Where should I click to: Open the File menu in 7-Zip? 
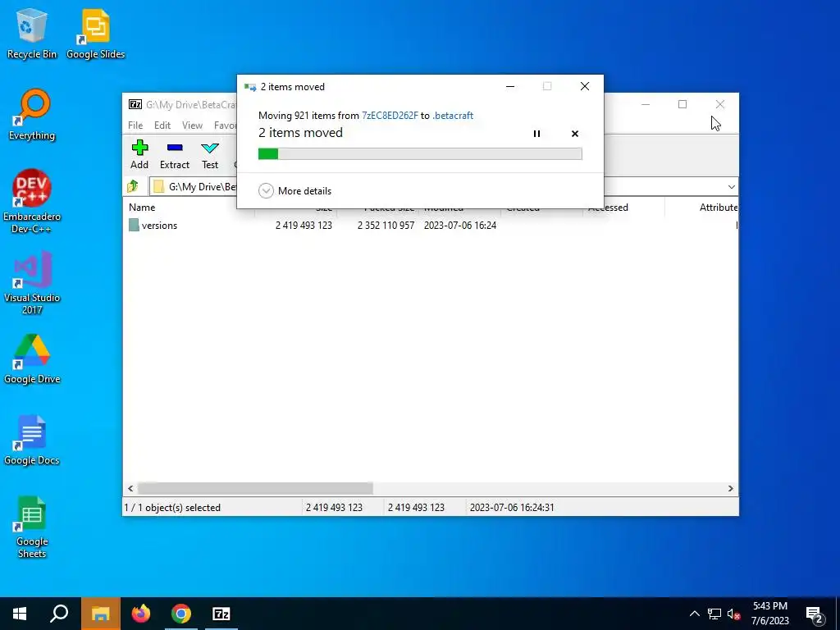135,126
